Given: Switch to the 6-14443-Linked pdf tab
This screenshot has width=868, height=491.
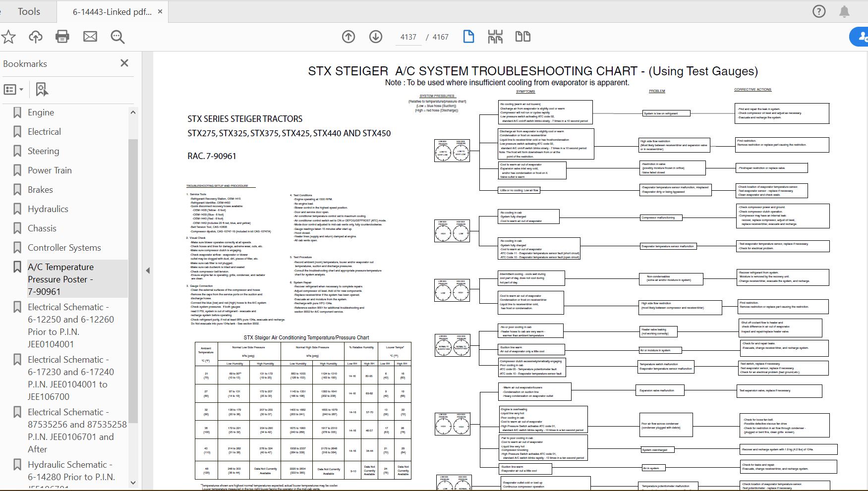Looking at the screenshot, I should pos(112,12).
